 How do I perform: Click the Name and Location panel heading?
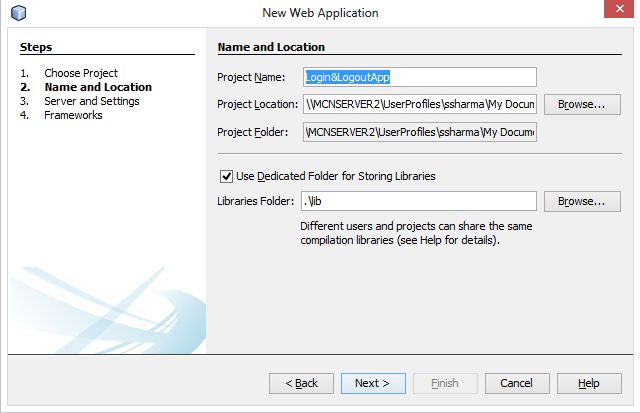coord(271,47)
